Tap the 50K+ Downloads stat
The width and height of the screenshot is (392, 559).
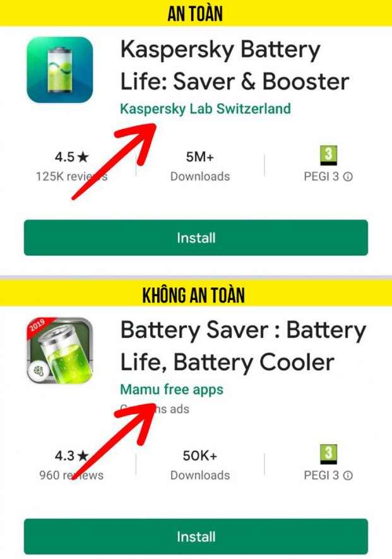point(200,466)
